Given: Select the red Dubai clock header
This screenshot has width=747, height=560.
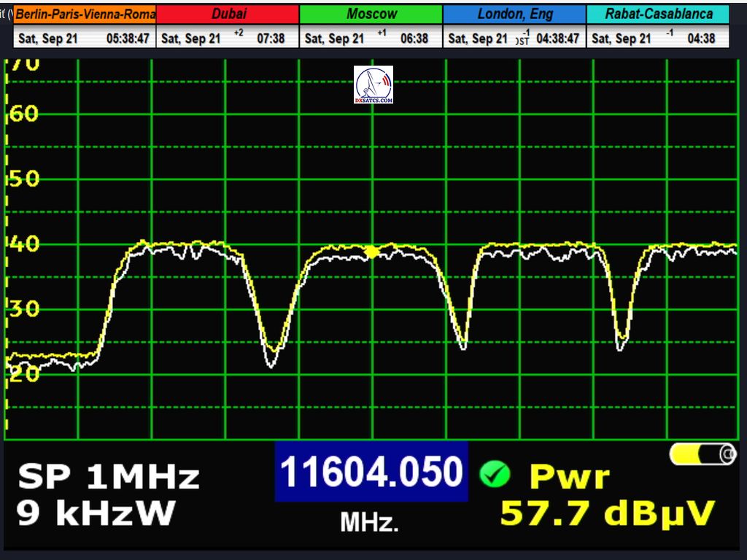Looking at the screenshot, I should (228, 15).
